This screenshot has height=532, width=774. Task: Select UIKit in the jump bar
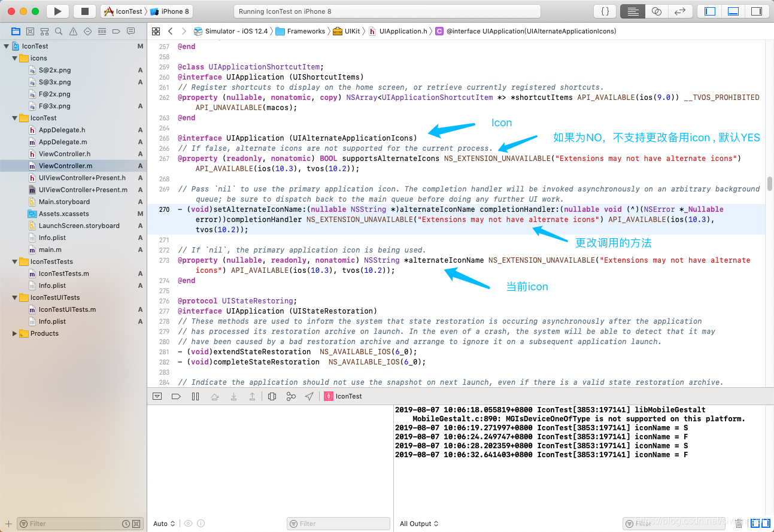point(347,31)
